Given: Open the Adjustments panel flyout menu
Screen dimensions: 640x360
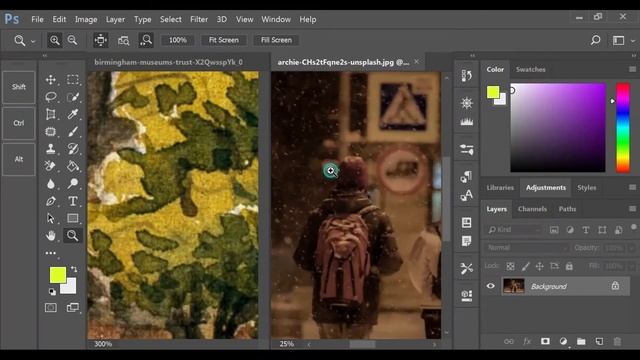Looking at the screenshot, I should [632, 187].
